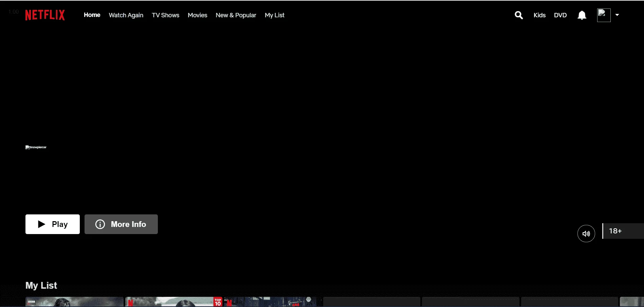Open Watch Again in navigation

(x=126, y=15)
